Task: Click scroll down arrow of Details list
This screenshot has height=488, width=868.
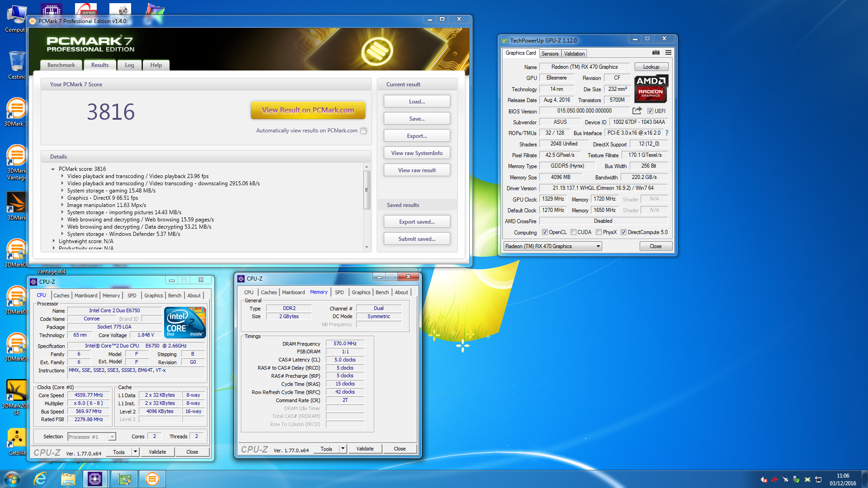Action: (367, 247)
